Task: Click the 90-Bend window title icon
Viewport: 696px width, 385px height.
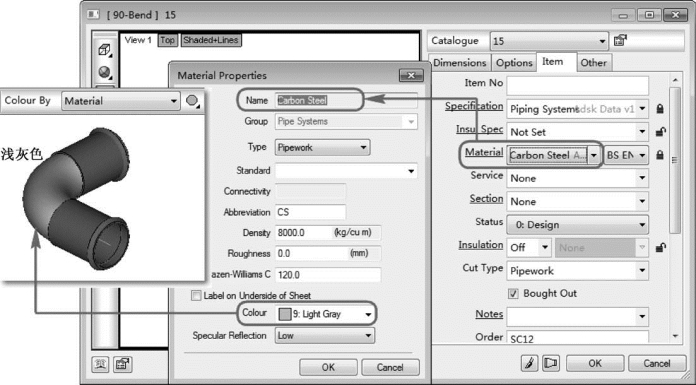Action: 93,15
